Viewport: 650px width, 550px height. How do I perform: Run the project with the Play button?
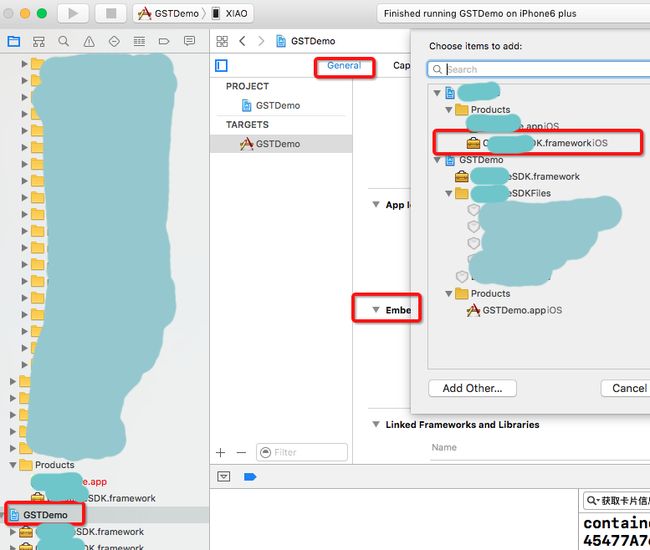pos(73,13)
